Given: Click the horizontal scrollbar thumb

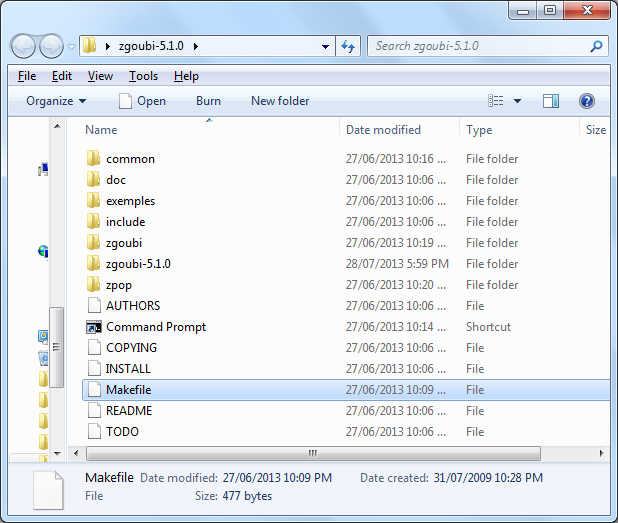Looking at the screenshot, I should (313, 453).
